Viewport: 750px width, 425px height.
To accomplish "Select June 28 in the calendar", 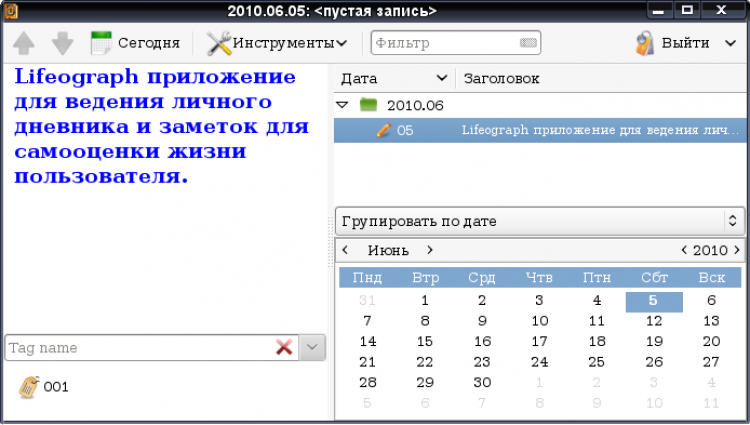I will click(x=367, y=382).
